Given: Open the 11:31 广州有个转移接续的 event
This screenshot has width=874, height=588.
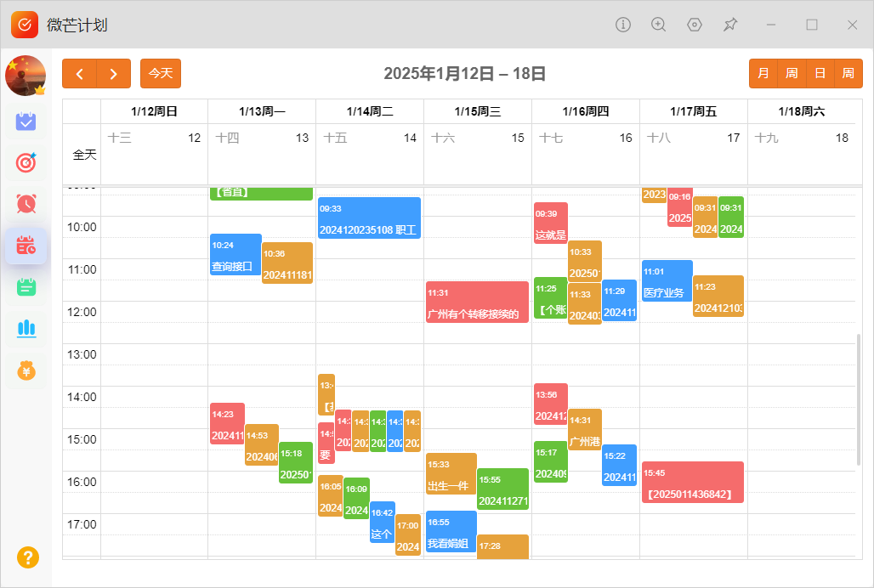Looking at the screenshot, I should [477, 302].
